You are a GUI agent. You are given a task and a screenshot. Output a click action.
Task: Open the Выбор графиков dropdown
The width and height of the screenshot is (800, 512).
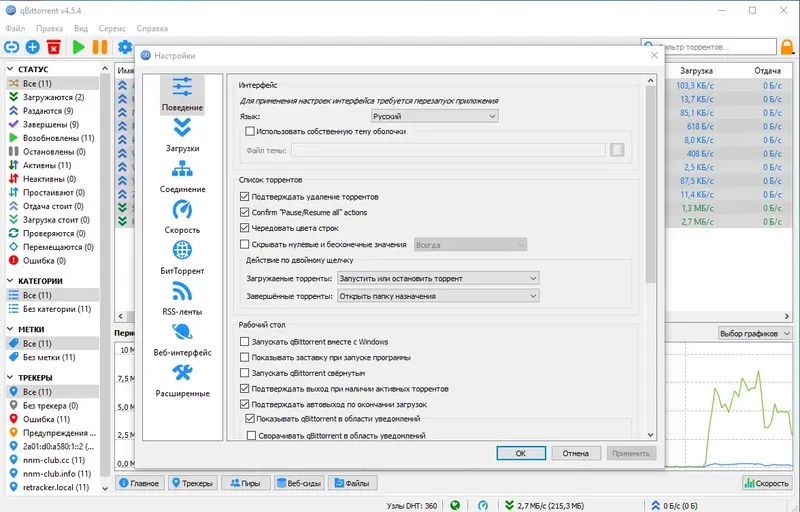[x=755, y=334]
